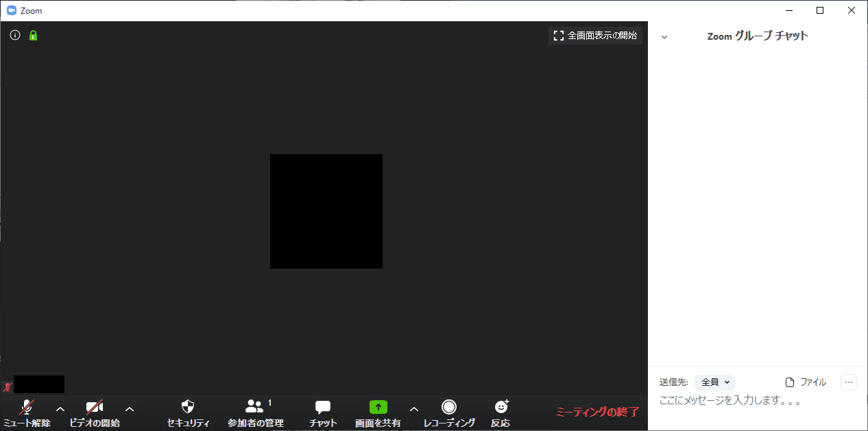Viewport: 868px width, 431px height.
Task: Click the Zoom グループ チャット title
Action: click(x=758, y=36)
